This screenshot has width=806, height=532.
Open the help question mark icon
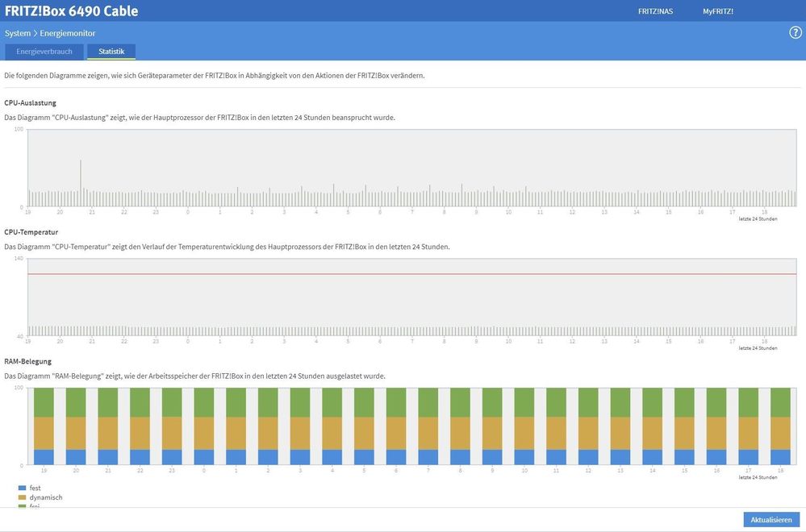pos(795,33)
